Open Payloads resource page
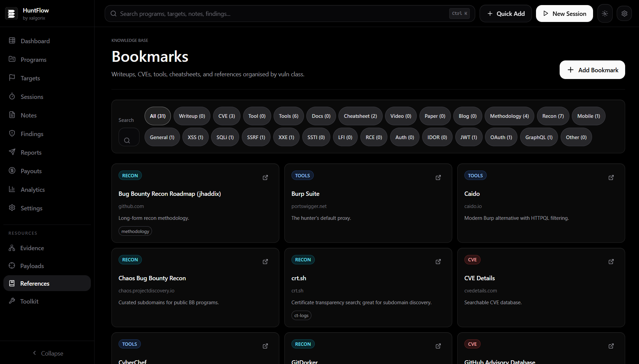639x364 pixels. click(x=47, y=266)
